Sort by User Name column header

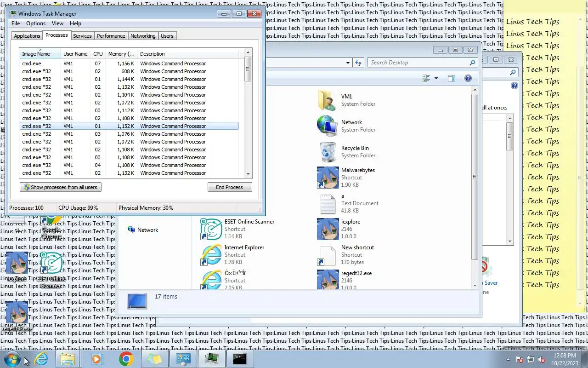tap(75, 54)
